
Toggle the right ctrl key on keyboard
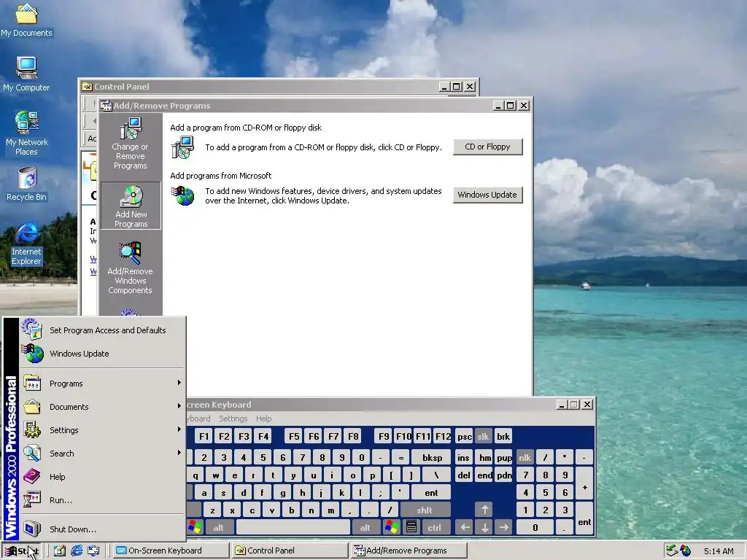click(x=434, y=528)
